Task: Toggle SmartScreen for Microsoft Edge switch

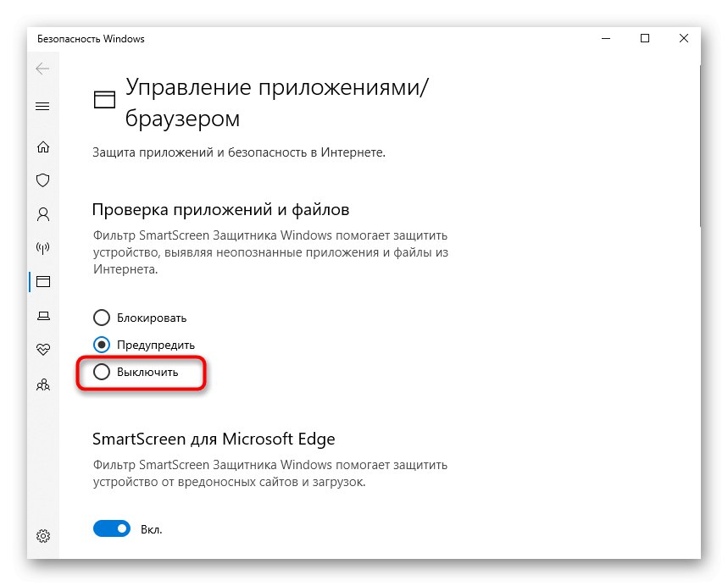Action: tap(112, 529)
